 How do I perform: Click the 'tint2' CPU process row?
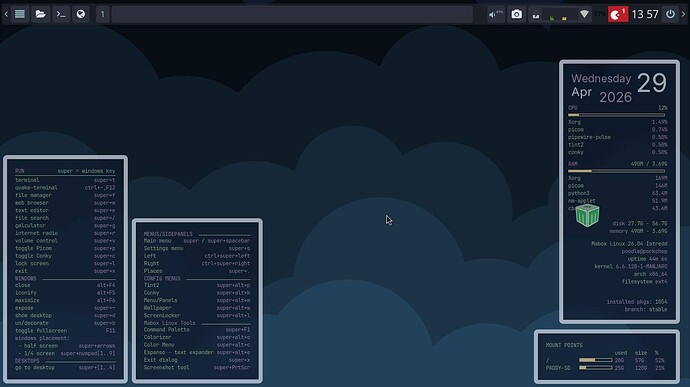tap(617, 144)
